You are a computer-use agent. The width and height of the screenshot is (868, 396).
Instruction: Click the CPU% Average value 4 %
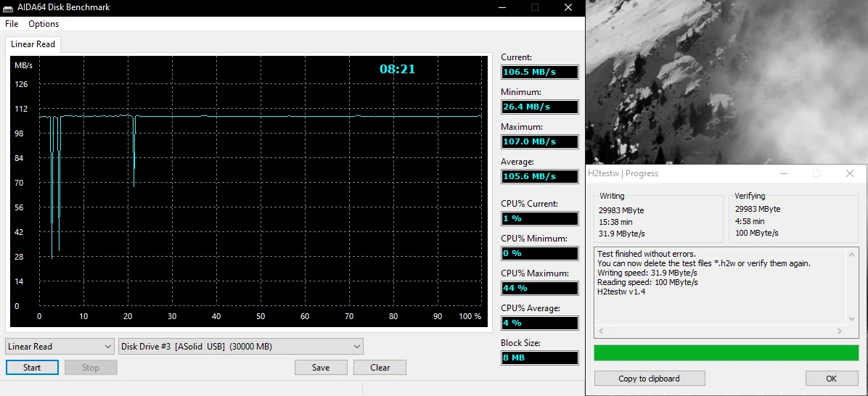[540, 323]
